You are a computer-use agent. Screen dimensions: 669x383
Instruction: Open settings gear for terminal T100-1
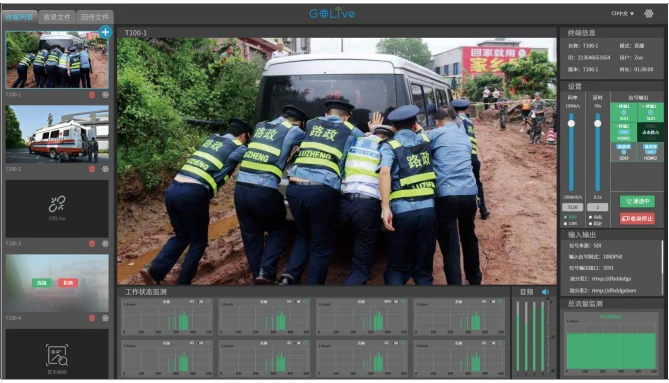tap(105, 95)
